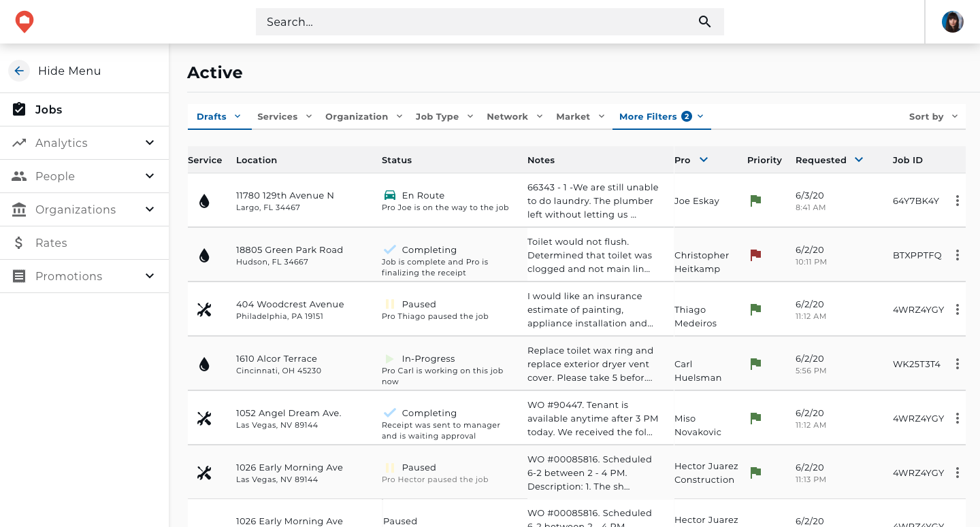Viewport: 980px width, 527px height.
Task: Open the More Filters dropdown
Action: [661, 116]
